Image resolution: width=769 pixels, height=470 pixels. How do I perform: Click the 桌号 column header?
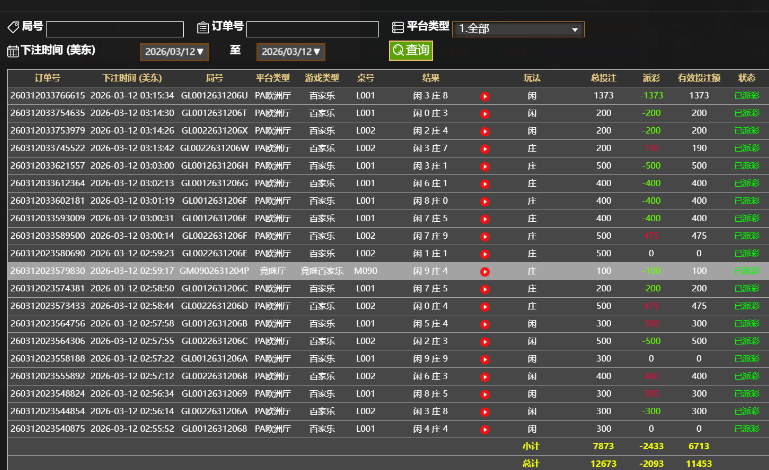[365, 78]
